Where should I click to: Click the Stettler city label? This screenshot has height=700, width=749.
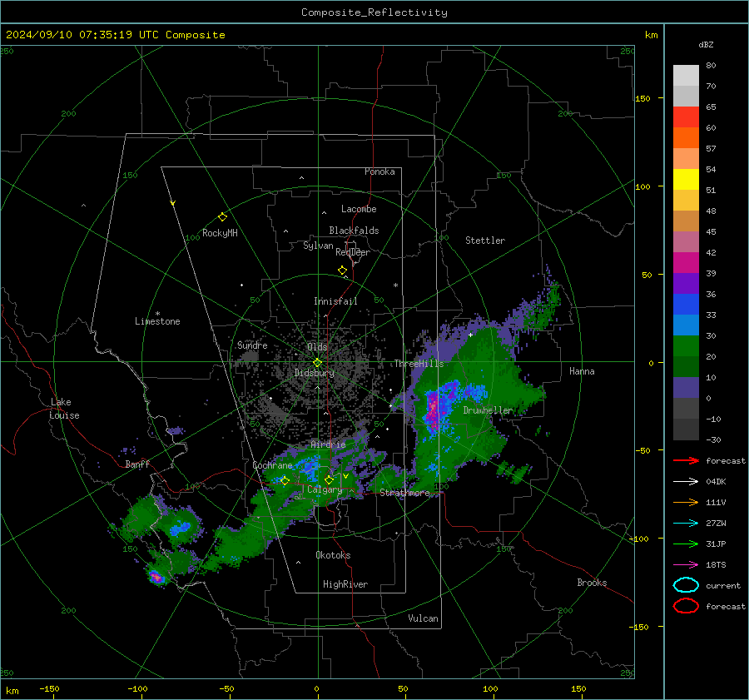click(485, 241)
